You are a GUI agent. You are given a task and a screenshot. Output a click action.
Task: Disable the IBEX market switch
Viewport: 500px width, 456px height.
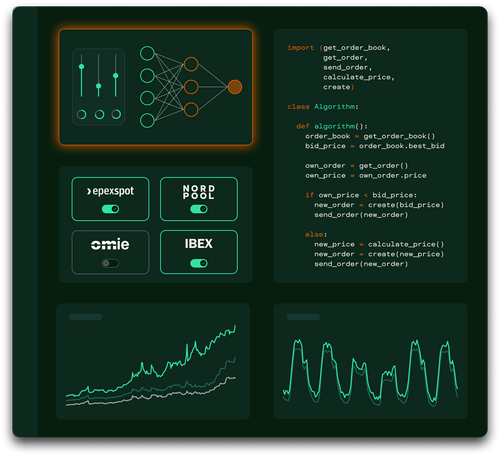(199, 263)
